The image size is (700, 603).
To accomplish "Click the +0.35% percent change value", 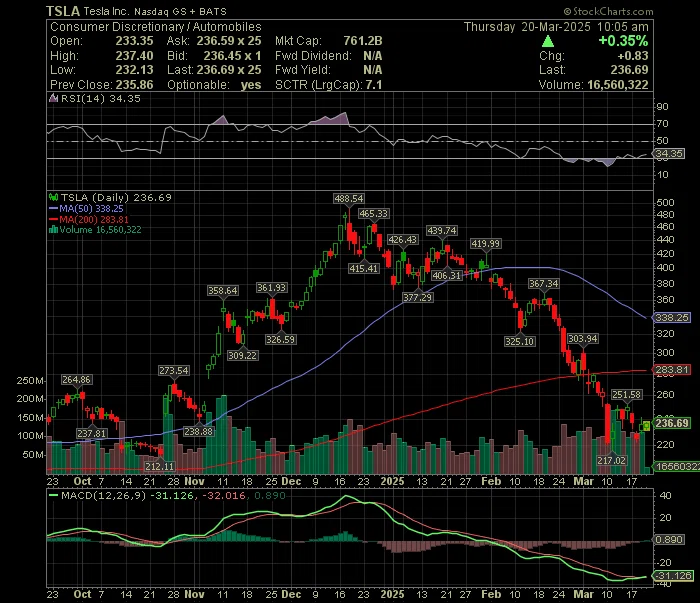I will [x=623, y=41].
